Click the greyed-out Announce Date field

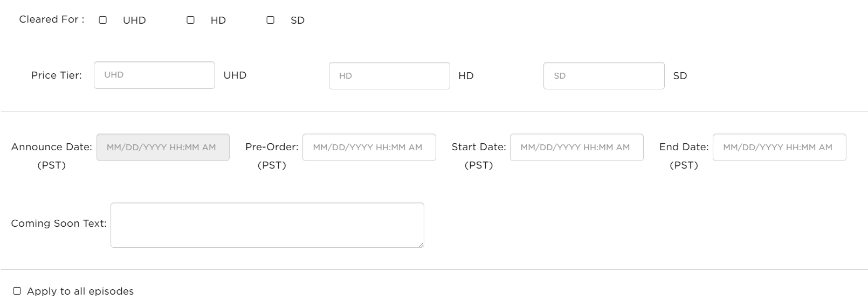(163, 147)
